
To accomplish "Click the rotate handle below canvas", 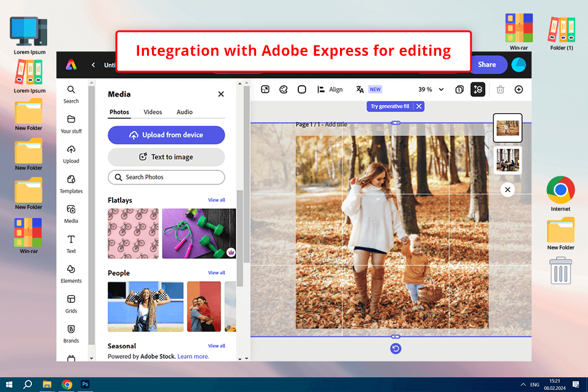I will pyautogui.click(x=396, y=349).
